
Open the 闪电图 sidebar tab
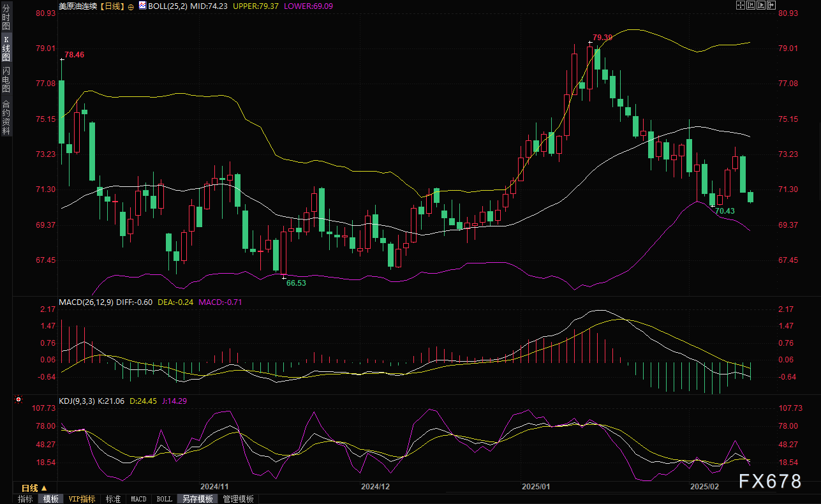[6, 79]
